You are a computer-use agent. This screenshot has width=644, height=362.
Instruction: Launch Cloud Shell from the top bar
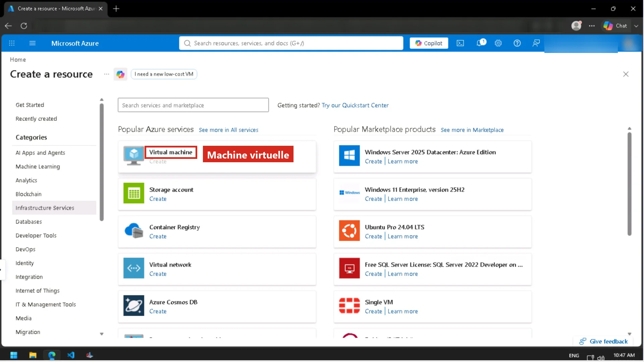[x=460, y=43]
